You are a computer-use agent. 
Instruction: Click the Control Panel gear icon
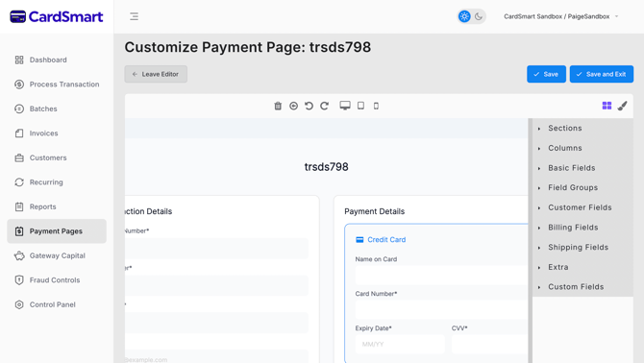coord(19,304)
